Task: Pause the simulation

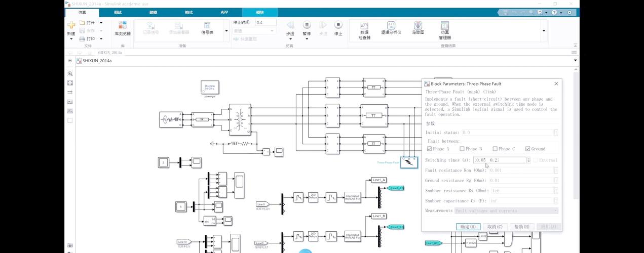Action: (307, 25)
